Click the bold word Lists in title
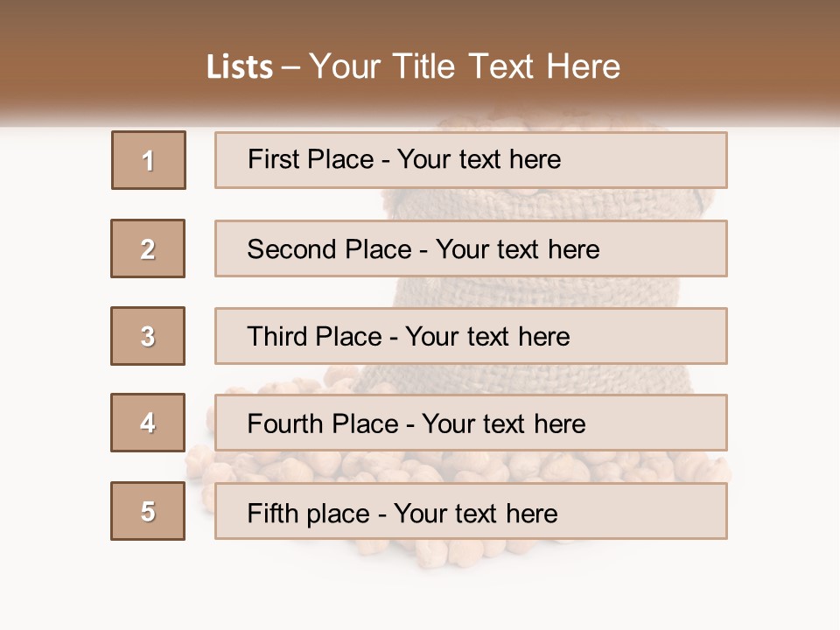The height and width of the screenshot is (630, 840). (x=240, y=67)
